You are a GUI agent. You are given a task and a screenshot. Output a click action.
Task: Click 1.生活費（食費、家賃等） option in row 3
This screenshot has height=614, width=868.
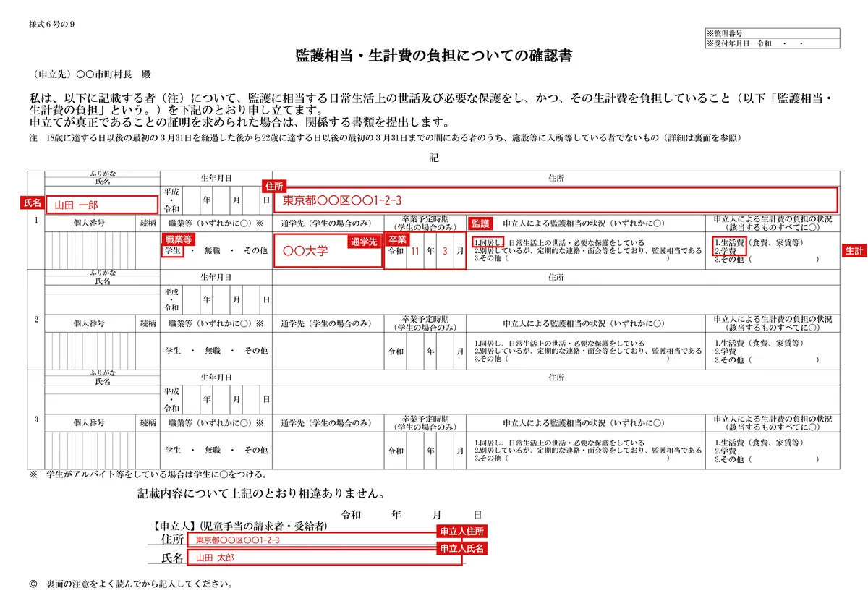point(758,443)
